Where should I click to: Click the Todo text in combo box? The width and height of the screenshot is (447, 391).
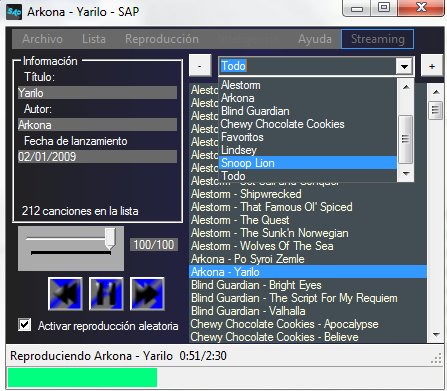233,66
